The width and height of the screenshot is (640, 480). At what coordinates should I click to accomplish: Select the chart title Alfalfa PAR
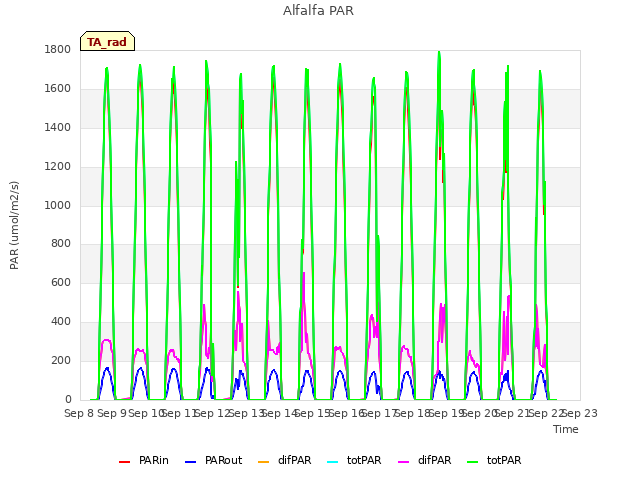tap(318, 10)
